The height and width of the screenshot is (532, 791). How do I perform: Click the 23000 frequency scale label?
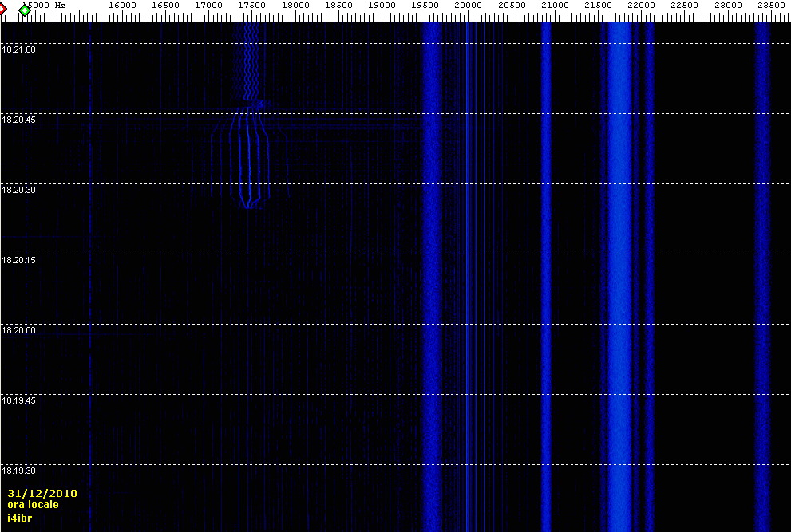pos(728,5)
